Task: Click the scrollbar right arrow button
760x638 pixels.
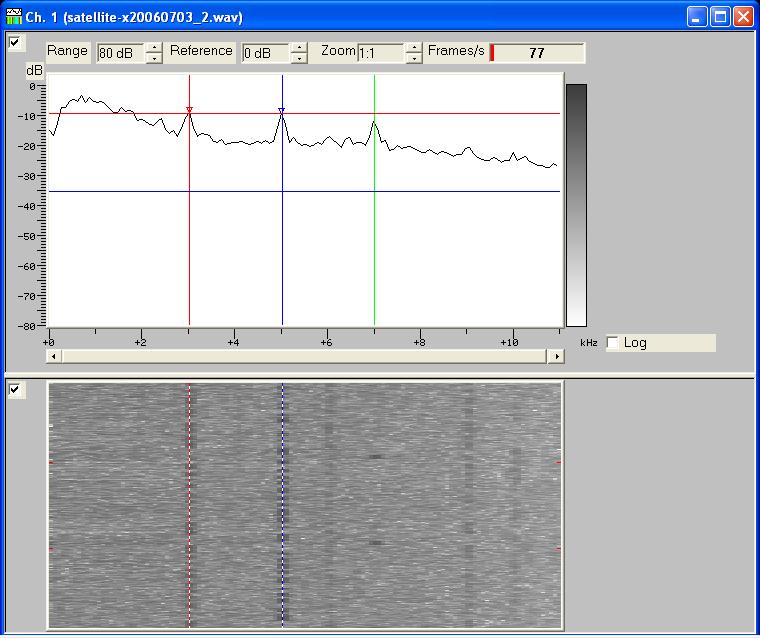Action: pos(556,356)
